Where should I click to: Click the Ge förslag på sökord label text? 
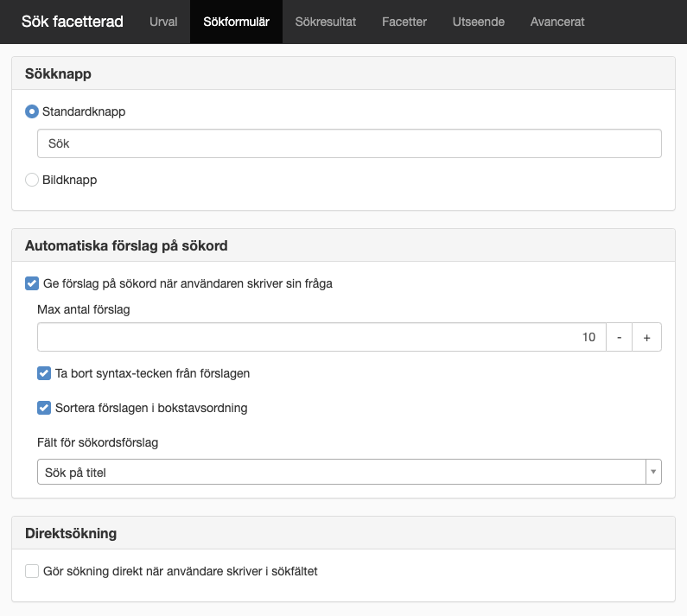[188, 284]
